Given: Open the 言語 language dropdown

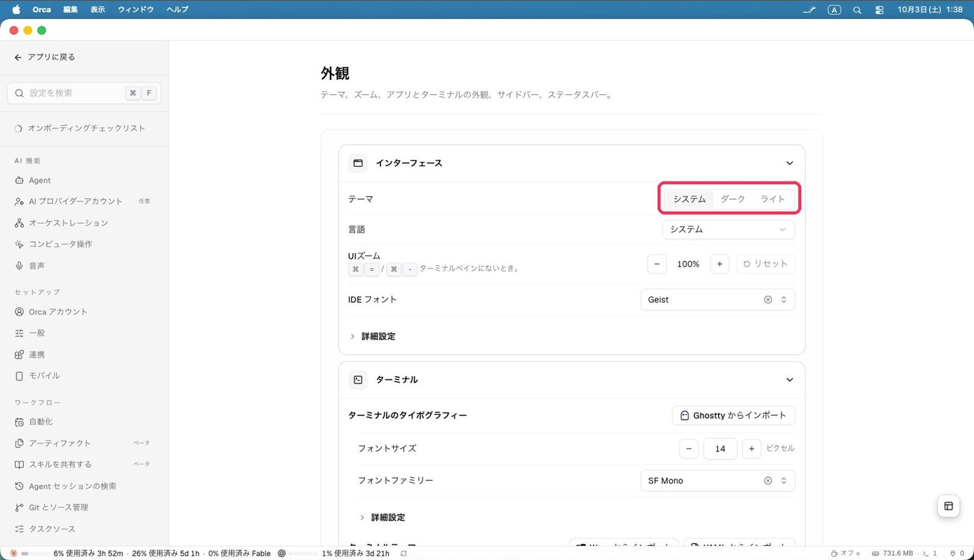Looking at the screenshot, I should (728, 229).
